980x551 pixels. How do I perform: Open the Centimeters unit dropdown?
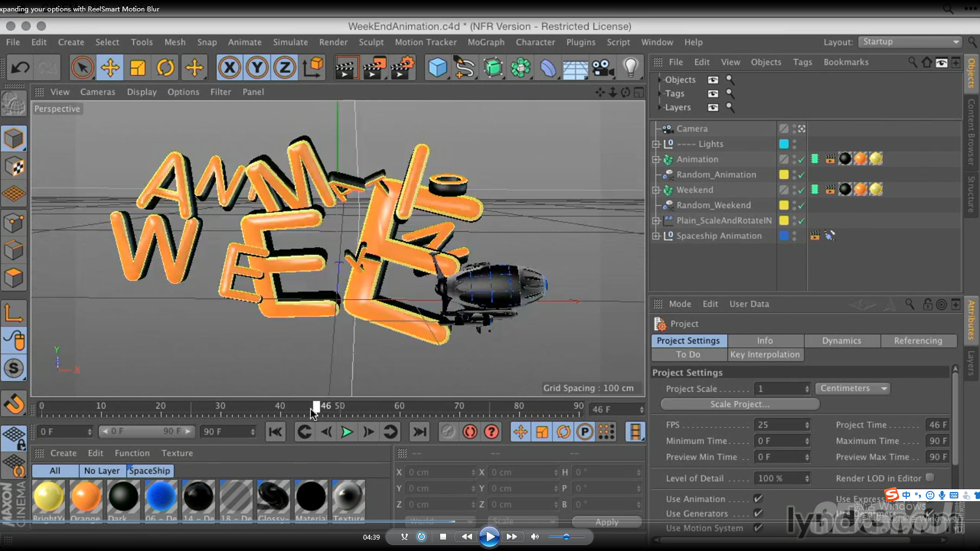click(x=852, y=388)
